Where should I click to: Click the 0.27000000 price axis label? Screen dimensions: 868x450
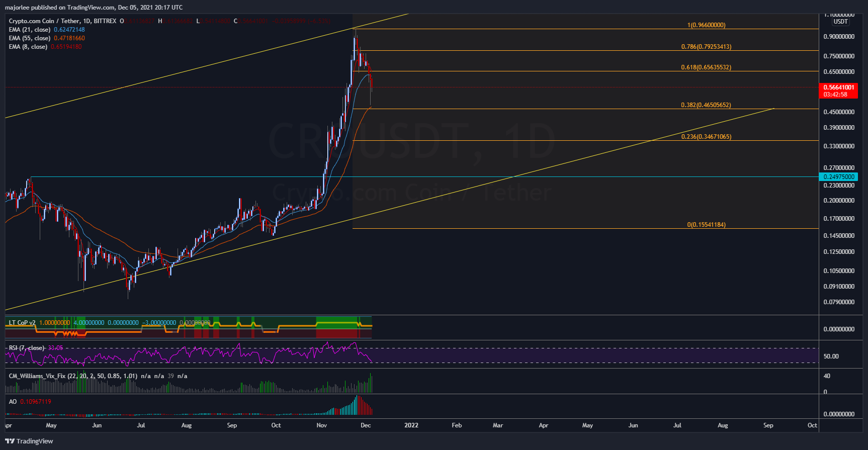(839, 168)
